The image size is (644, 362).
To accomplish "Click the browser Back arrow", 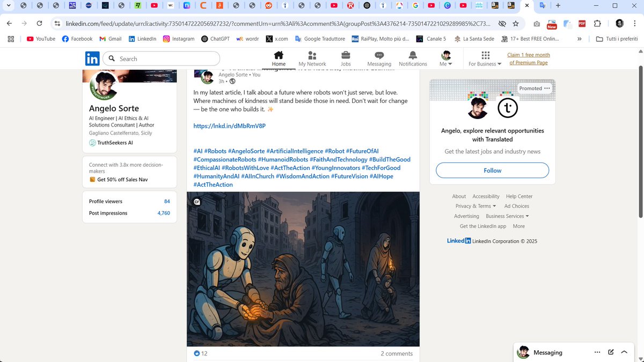I will [9, 24].
